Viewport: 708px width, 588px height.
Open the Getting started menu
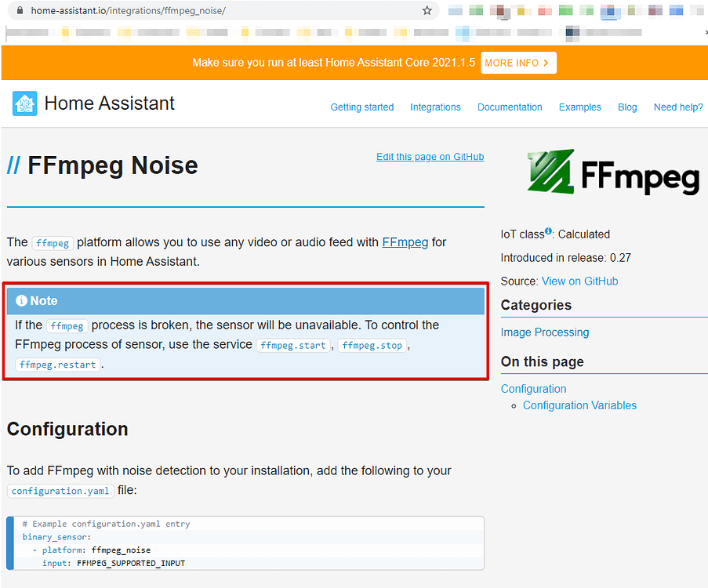click(361, 107)
